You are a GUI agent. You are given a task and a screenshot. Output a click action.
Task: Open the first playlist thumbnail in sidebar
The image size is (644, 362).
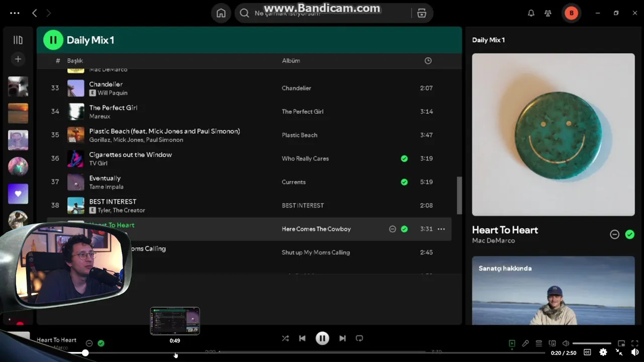[18, 86]
